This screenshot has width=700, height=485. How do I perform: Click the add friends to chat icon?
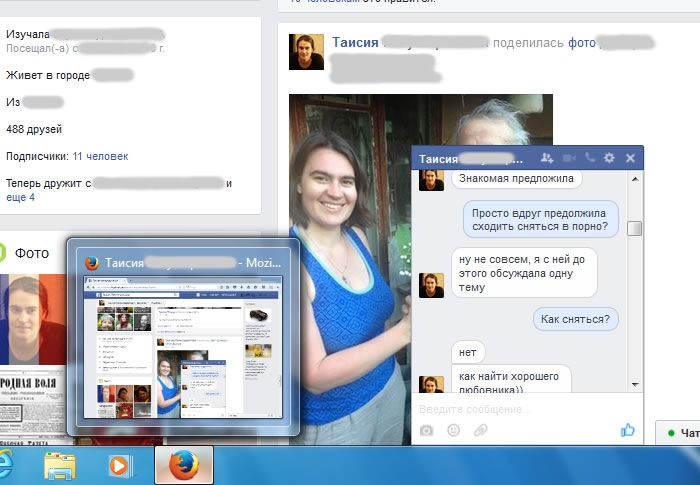tap(546, 158)
